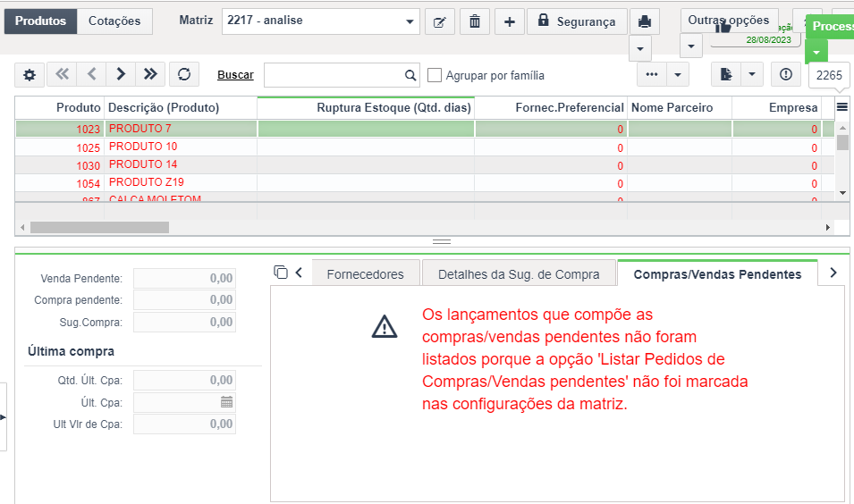The width and height of the screenshot is (854, 504).
Task: Click the 2265 record count badge
Action: [x=829, y=76]
